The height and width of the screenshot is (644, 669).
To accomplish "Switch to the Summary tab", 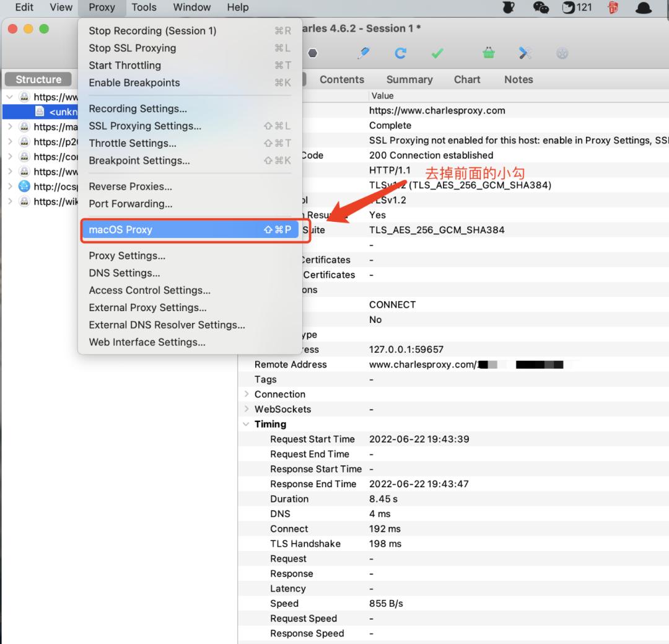I will pyautogui.click(x=409, y=79).
